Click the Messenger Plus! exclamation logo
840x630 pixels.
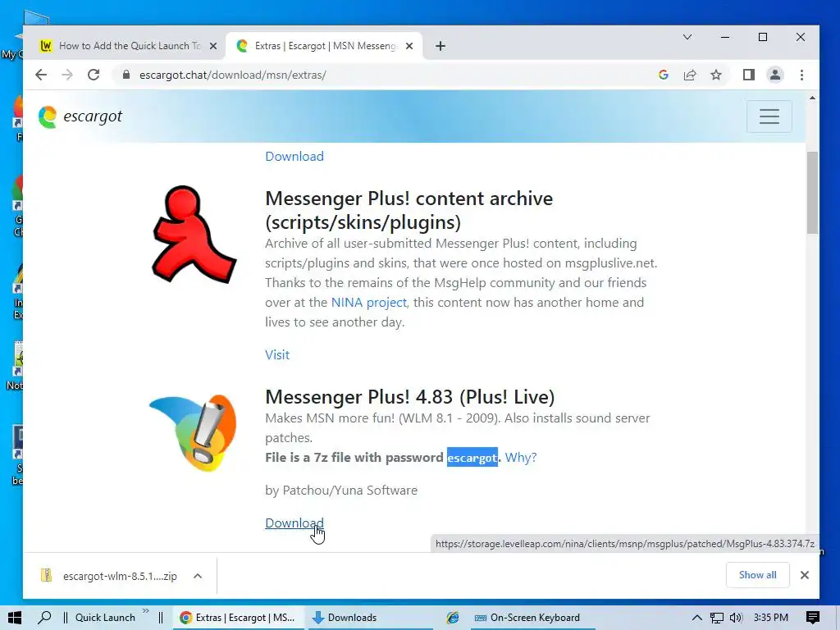point(194,433)
